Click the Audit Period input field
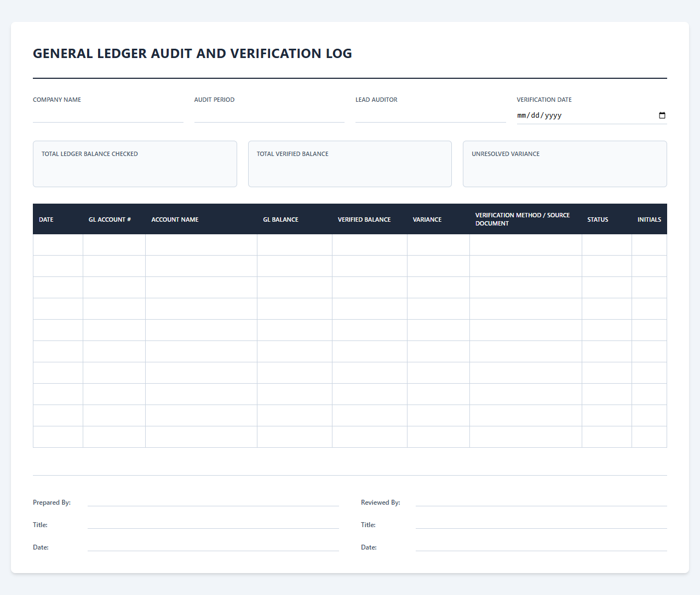Viewport: 700px width, 595px height. point(269,115)
